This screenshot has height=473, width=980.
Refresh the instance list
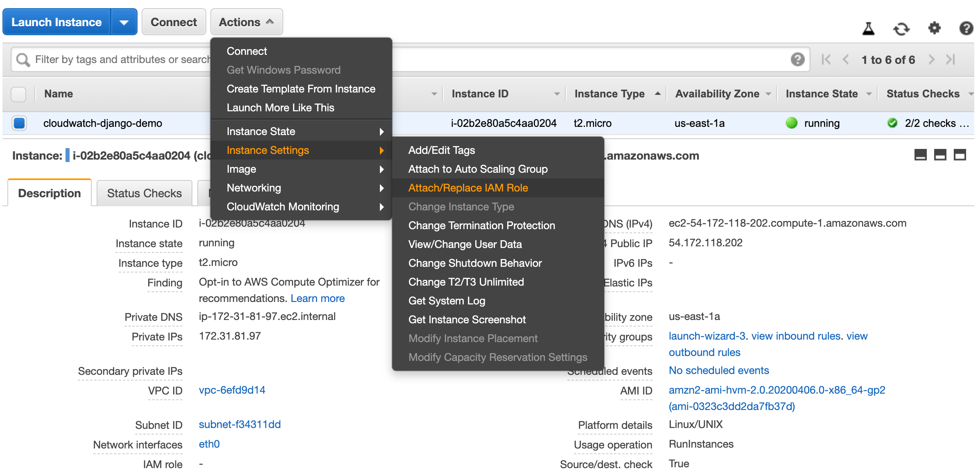click(x=901, y=29)
